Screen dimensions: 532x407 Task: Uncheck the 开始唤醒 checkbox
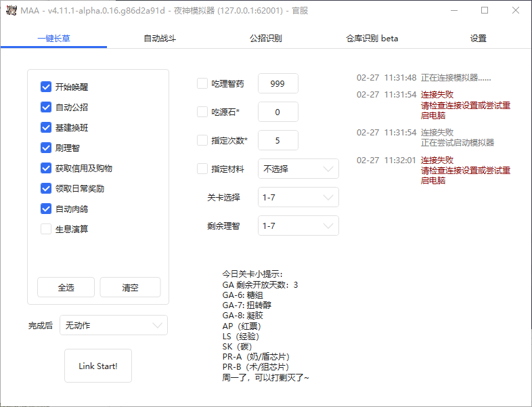click(46, 87)
